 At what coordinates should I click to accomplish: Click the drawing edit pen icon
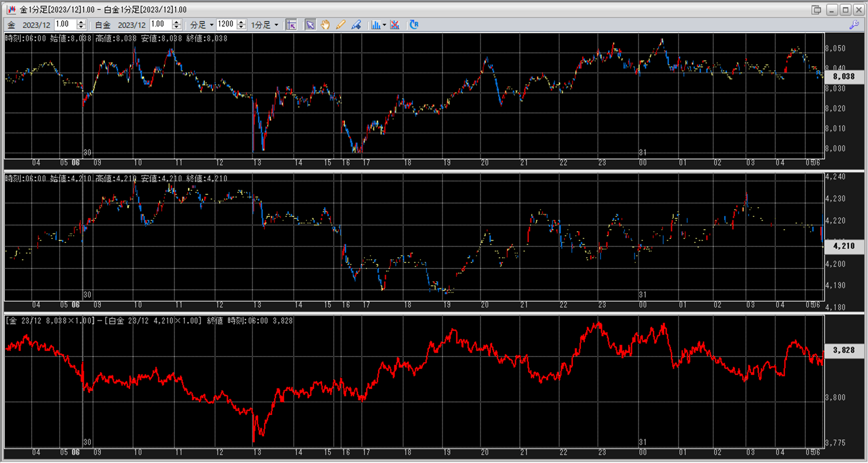tap(356, 25)
